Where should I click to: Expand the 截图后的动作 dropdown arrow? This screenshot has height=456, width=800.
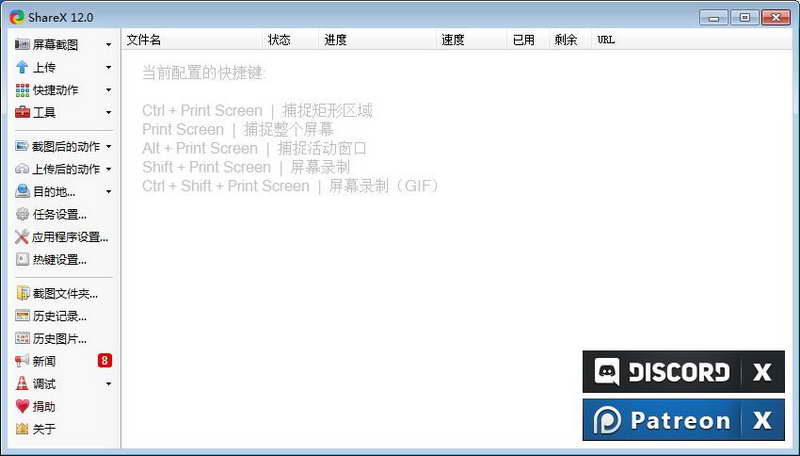point(108,146)
